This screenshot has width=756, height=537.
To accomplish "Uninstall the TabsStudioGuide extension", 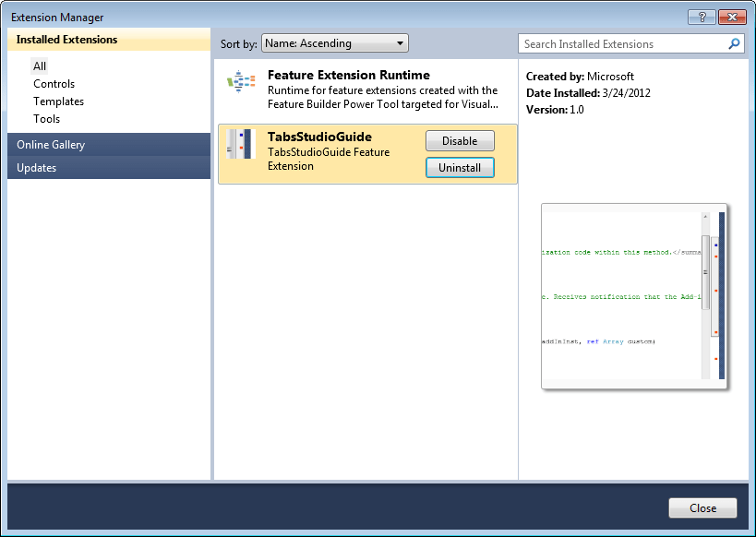I will pyautogui.click(x=459, y=167).
